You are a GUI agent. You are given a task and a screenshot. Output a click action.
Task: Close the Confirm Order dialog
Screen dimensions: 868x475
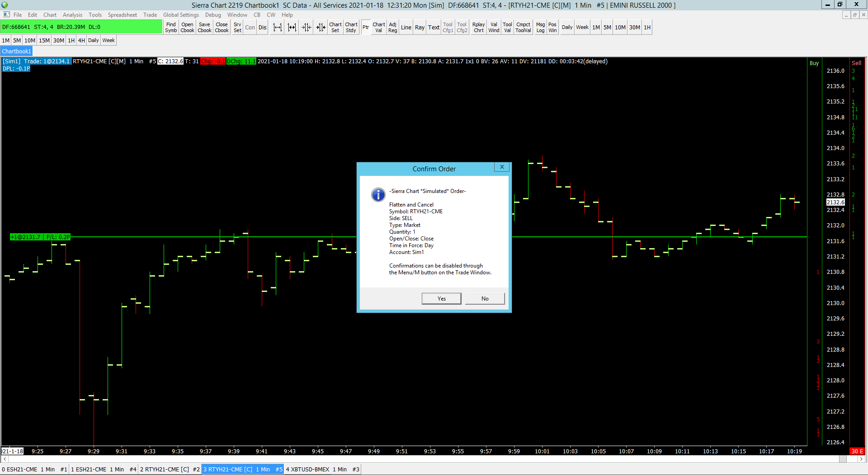point(502,167)
